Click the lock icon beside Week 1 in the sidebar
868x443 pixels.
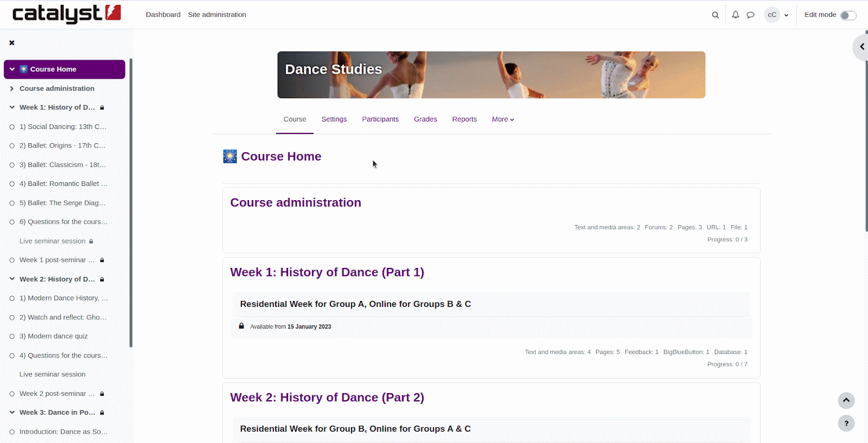(102, 108)
